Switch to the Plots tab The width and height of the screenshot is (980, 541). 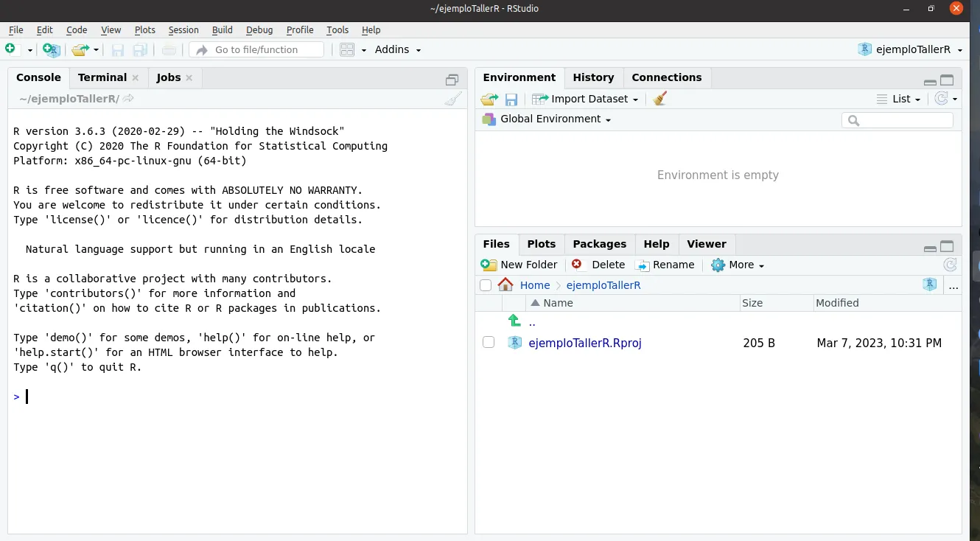tap(542, 244)
